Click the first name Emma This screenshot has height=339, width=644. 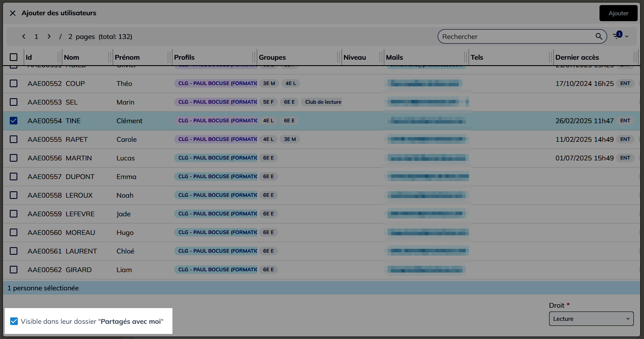[126, 176]
